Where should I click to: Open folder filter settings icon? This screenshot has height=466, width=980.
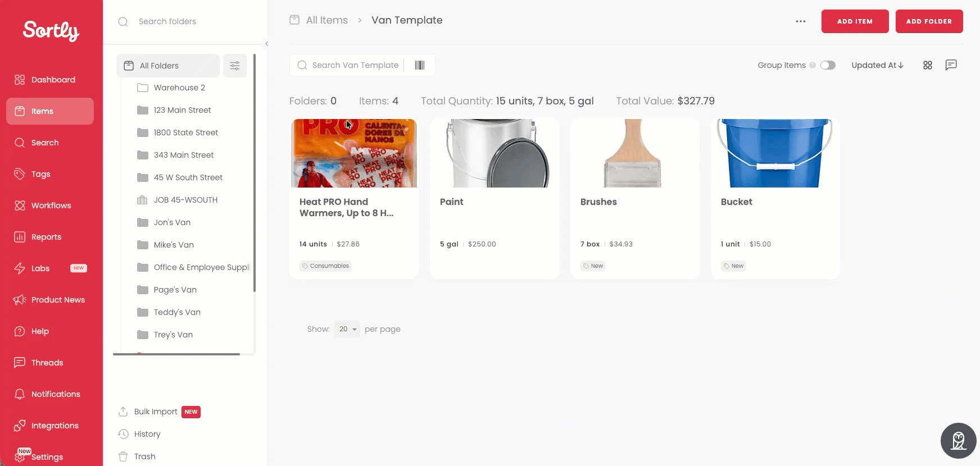[235, 66]
